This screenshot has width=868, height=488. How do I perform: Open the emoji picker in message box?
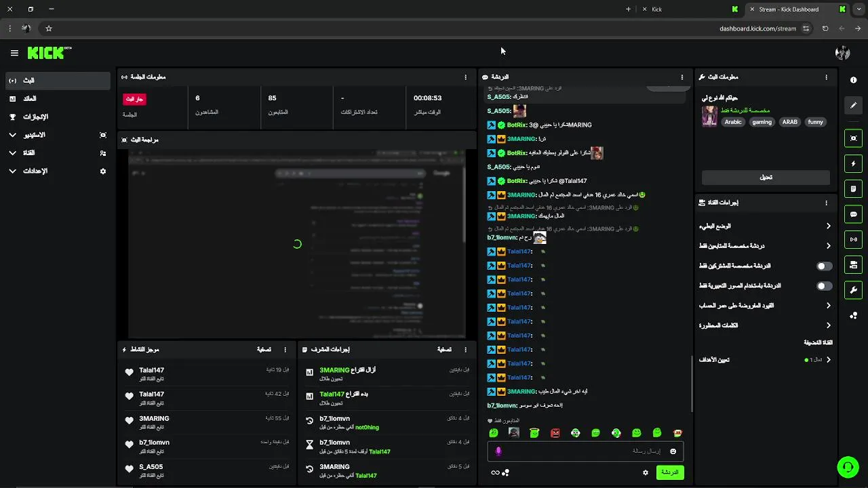(x=673, y=451)
